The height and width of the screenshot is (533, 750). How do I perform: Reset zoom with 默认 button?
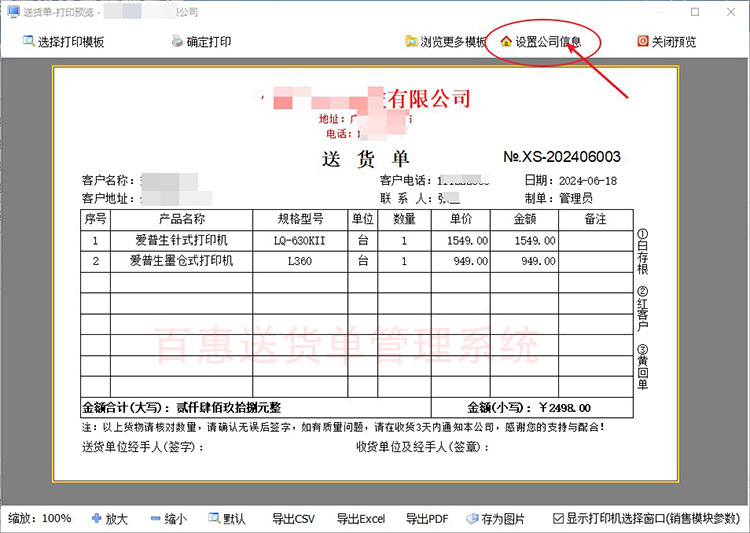[227, 519]
